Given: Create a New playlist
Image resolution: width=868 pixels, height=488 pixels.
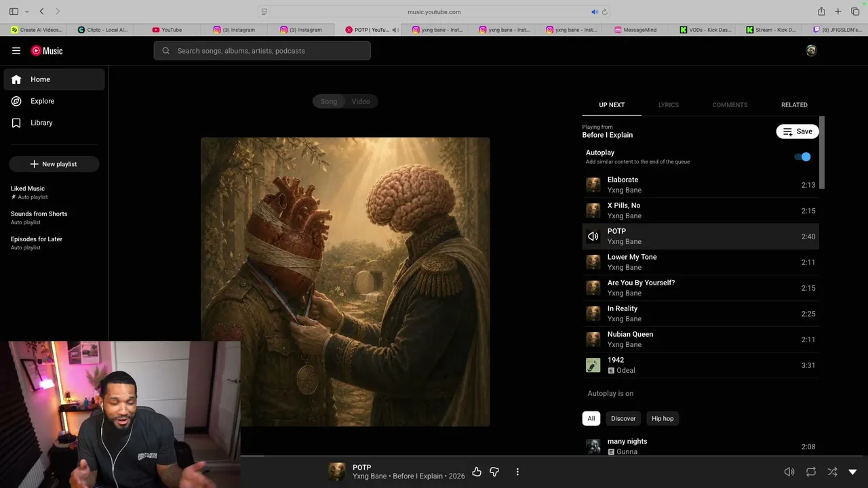Looking at the screenshot, I should 54,164.
